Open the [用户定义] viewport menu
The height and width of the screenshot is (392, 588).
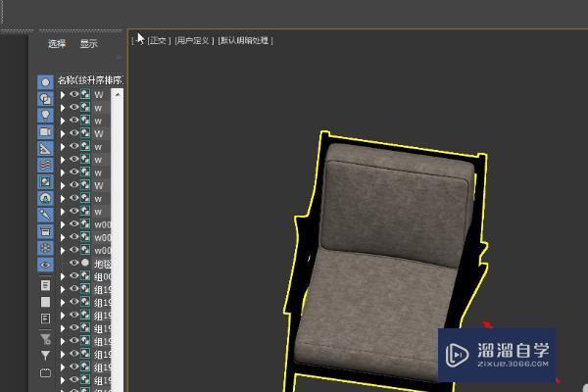pyautogui.click(x=194, y=40)
